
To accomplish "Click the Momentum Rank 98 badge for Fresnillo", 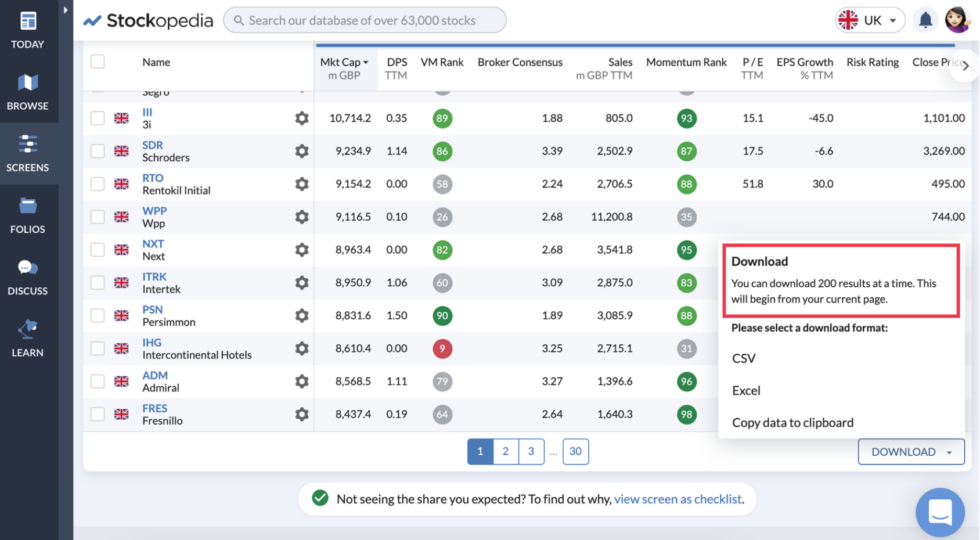I will point(686,414).
